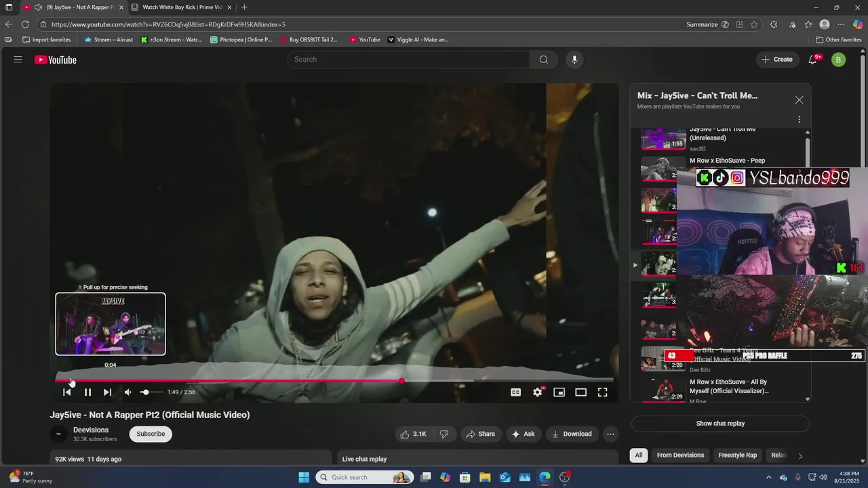
Task: Open Copilot in the Edge sidebar
Action: point(858,24)
